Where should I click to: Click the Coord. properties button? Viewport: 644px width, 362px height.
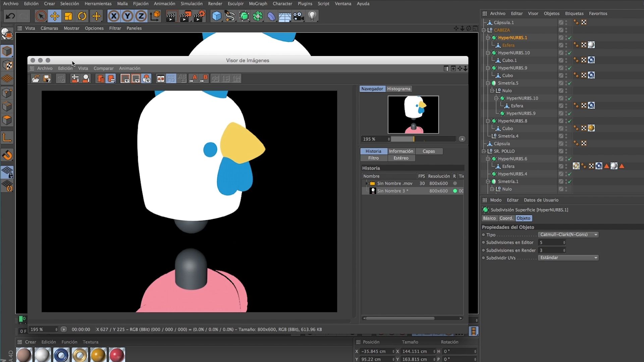point(506,218)
